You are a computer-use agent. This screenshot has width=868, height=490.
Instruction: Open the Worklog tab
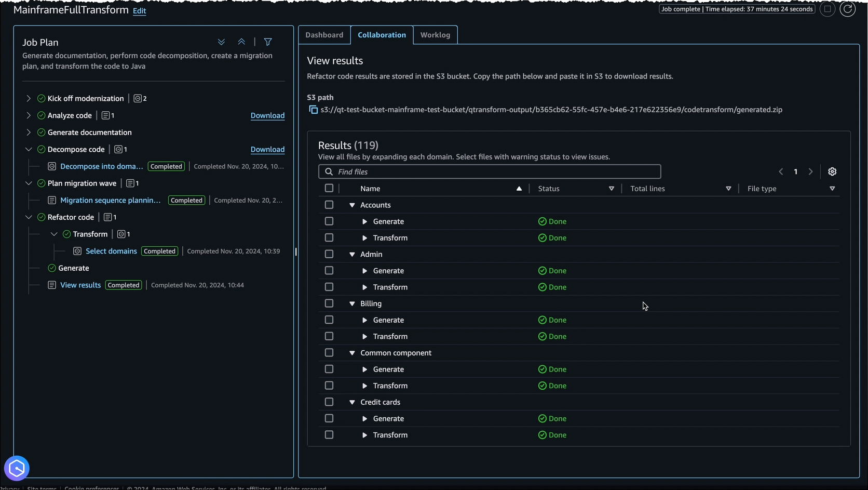[x=435, y=35]
